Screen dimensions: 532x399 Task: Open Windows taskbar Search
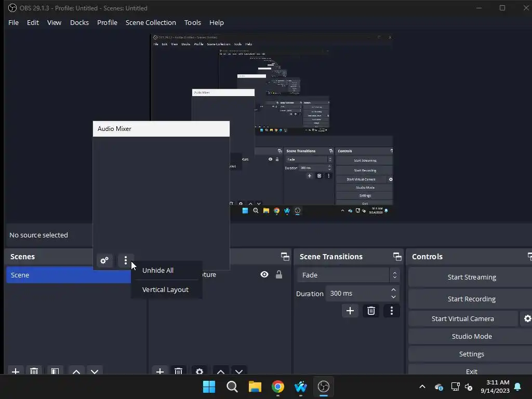pos(232,387)
